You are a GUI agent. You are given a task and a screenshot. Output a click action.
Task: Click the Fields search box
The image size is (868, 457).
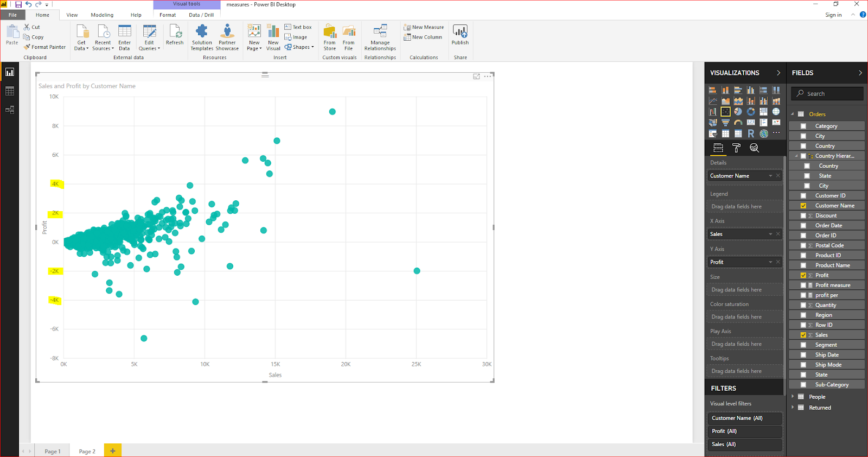827,94
